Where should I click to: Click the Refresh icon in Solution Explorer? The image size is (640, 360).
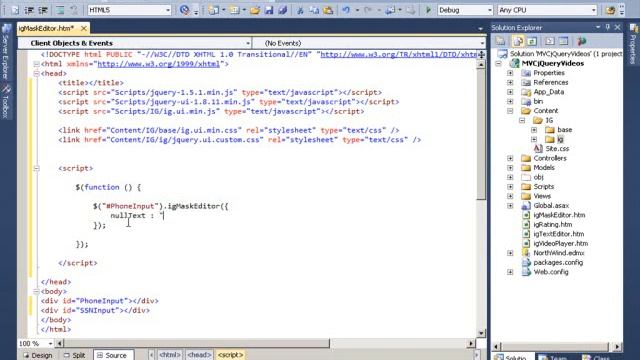[532, 41]
